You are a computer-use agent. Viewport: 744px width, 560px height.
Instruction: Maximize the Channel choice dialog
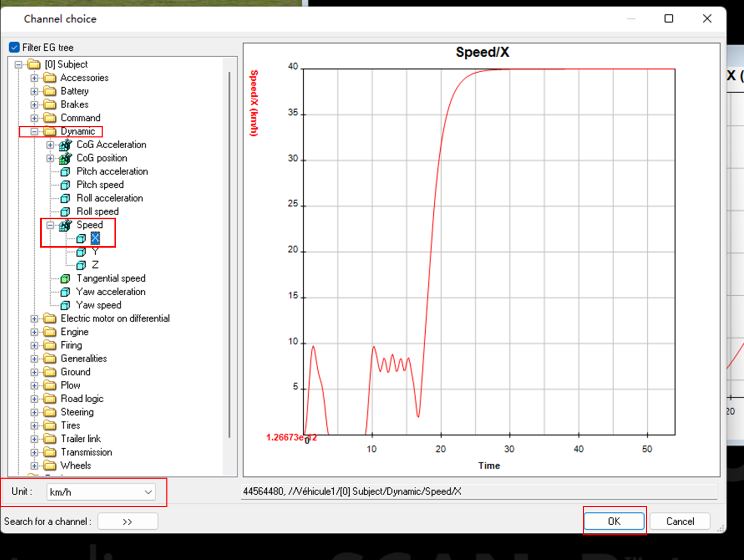point(669,19)
